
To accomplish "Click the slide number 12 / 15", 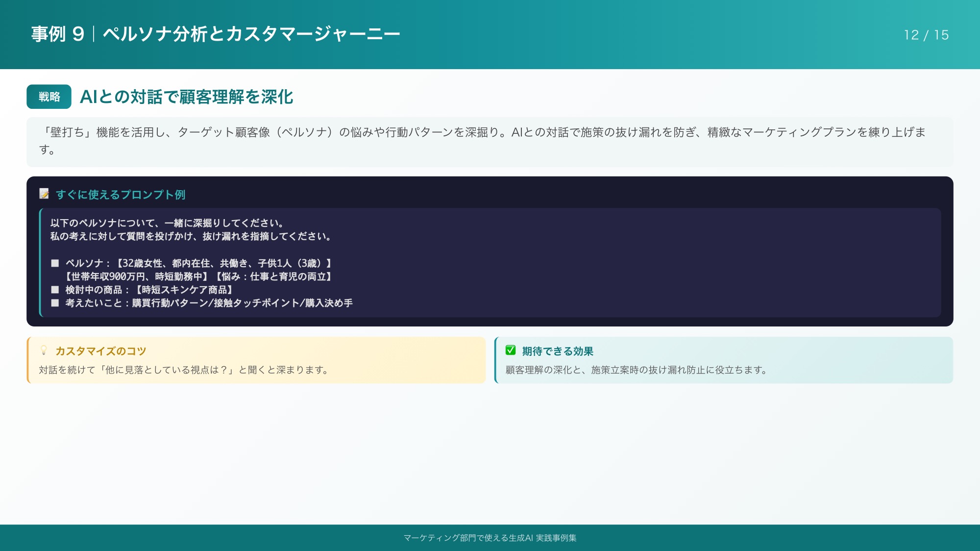I will pyautogui.click(x=926, y=35).
